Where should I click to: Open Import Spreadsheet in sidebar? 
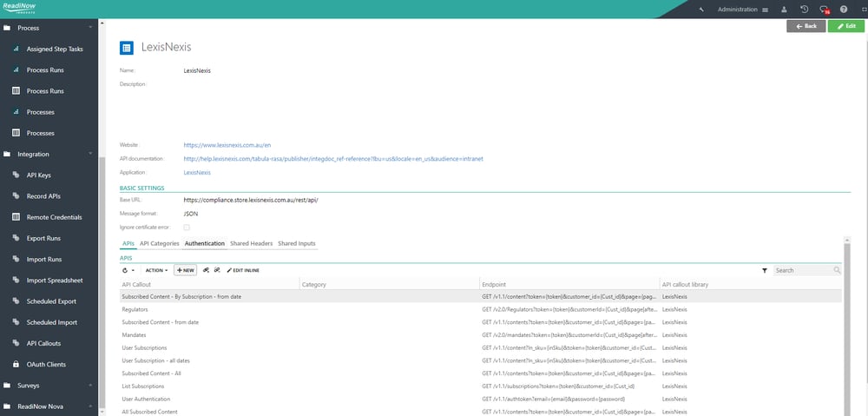tap(55, 281)
